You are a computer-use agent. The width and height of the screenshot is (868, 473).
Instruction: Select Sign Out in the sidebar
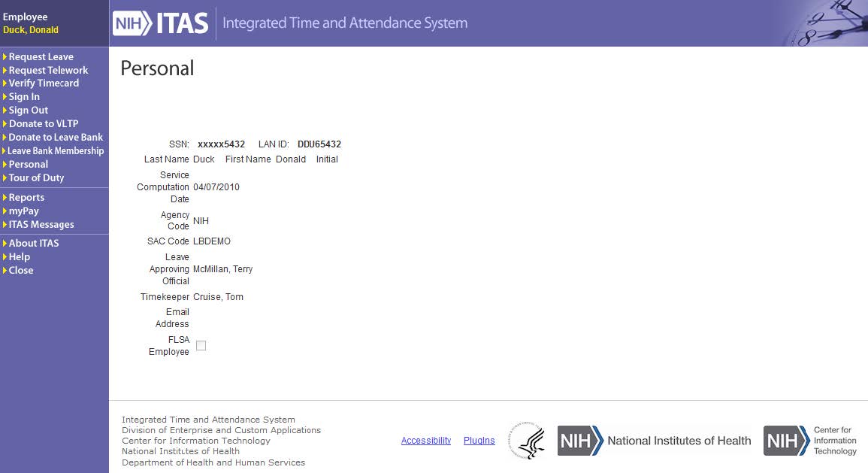click(29, 111)
